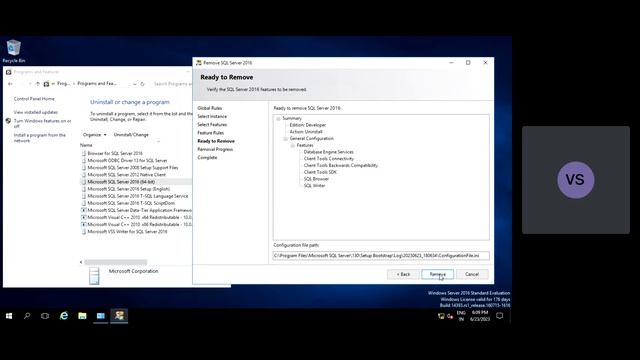Select Client Tools SDK in the tree
The image size is (640, 360).
[x=320, y=172]
